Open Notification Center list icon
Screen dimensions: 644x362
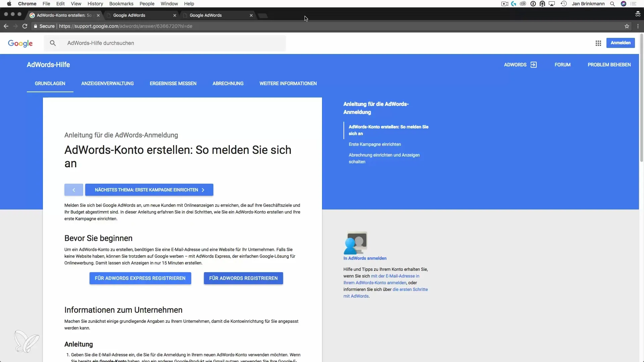click(634, 4)
